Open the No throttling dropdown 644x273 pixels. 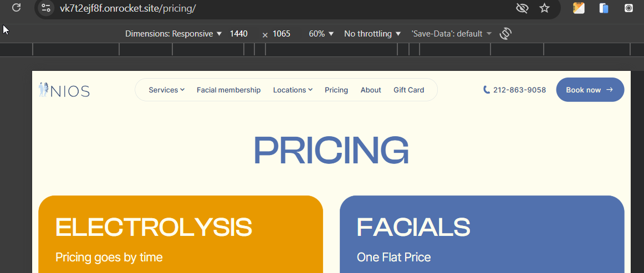[372, 34]
